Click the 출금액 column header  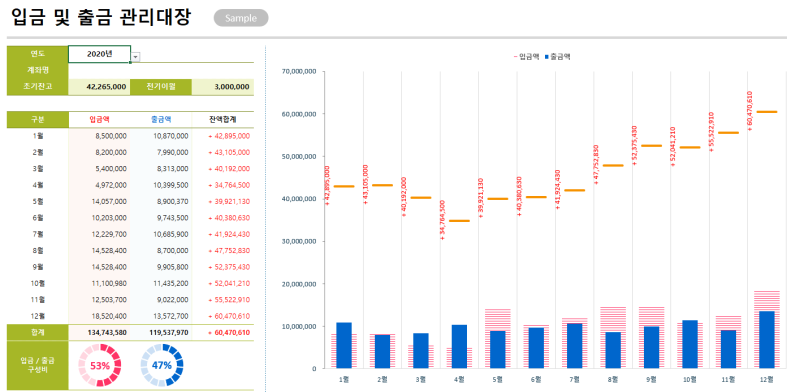(x=161, y=119)
